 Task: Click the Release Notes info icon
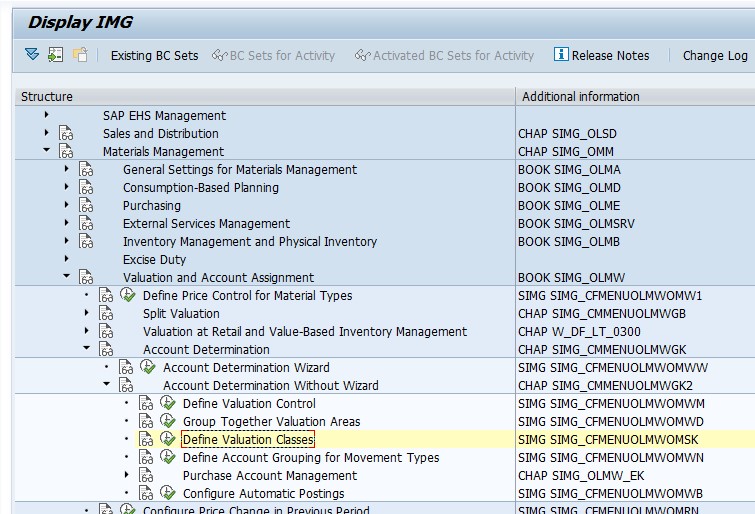561,54
